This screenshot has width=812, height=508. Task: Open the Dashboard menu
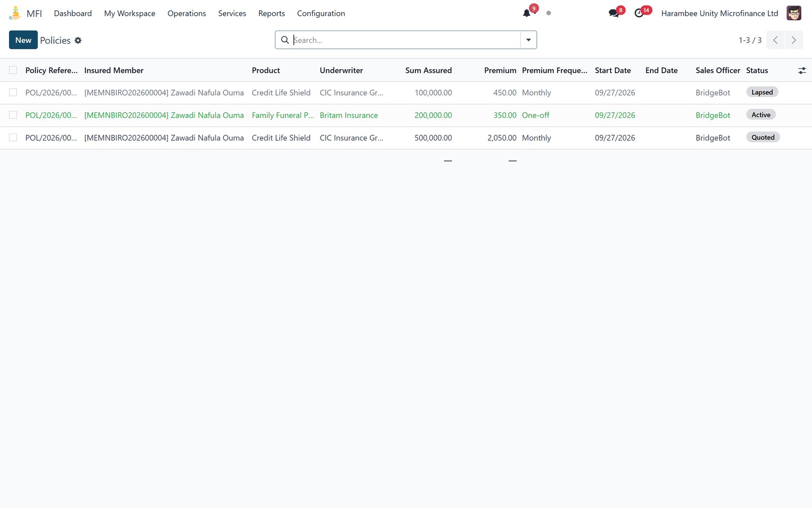pyautogui.click(x=73, y=13)
